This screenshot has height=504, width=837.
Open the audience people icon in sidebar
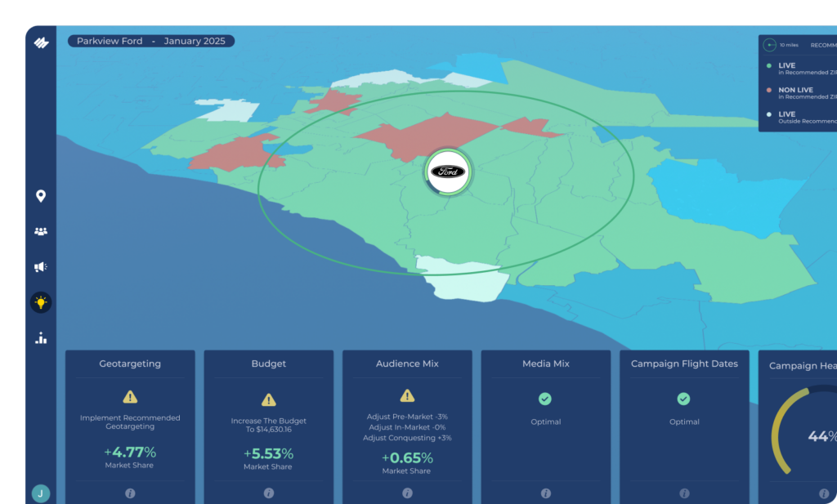[41, 231]
